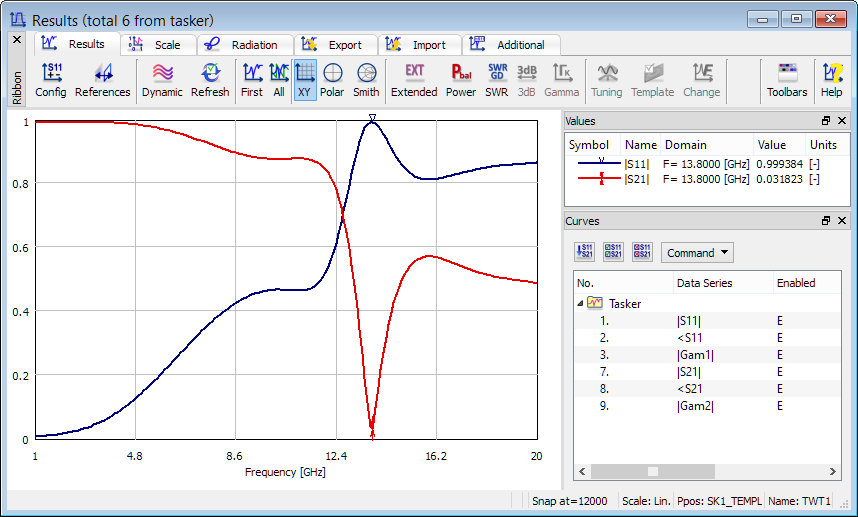Open the Tuning tool
858x517 pixels.
pyautogui.click(x=607, y=80)
